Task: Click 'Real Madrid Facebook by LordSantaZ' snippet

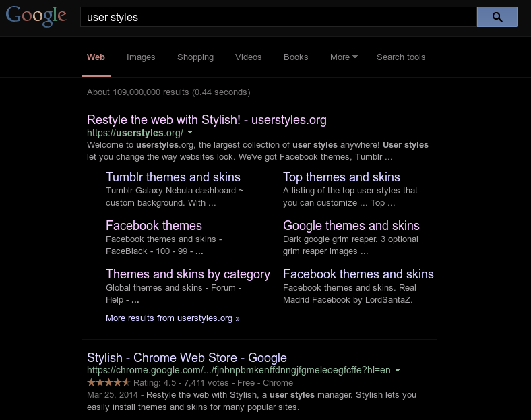Action: point(350,294)
